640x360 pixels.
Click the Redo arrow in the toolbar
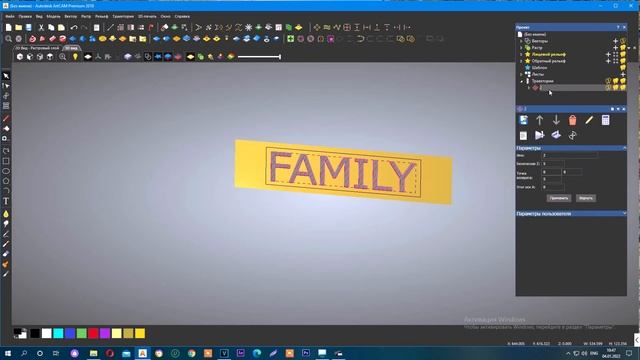click(x=84, y=27)
